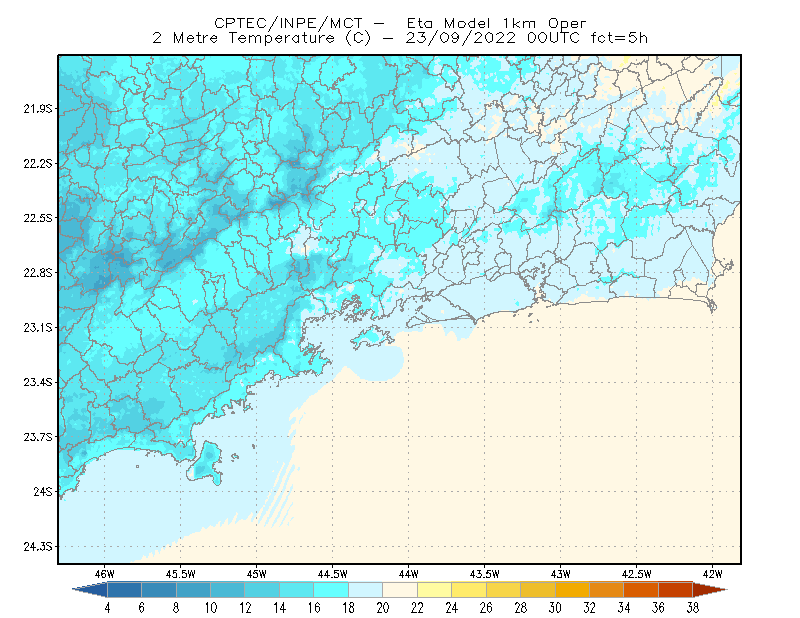Click the longitude label 44.5W
Viewport: 800px width, 618px height.
pos(332,574)
